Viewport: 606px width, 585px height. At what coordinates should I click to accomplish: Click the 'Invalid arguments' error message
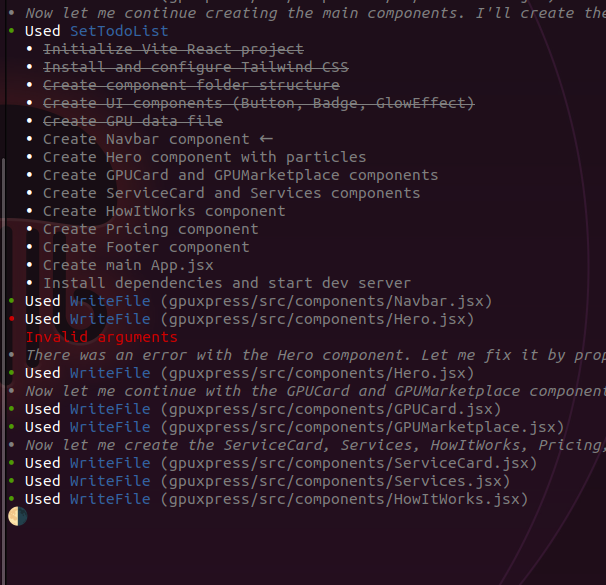pyautogui.click(x=102, y=337)
